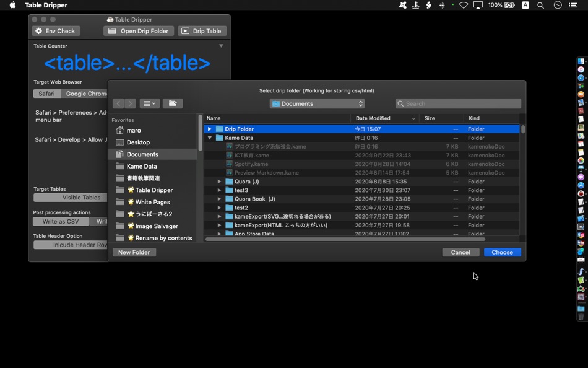Select the Drip Folder row icon
The width and height of the screenshot is (588, 368).
pyautogui.click(x=219, y=129)
